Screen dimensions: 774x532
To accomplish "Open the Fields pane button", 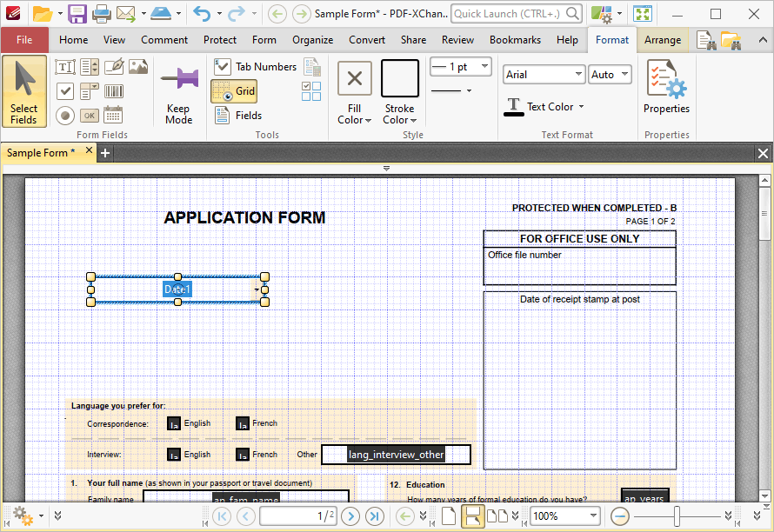I will point(238,116).
